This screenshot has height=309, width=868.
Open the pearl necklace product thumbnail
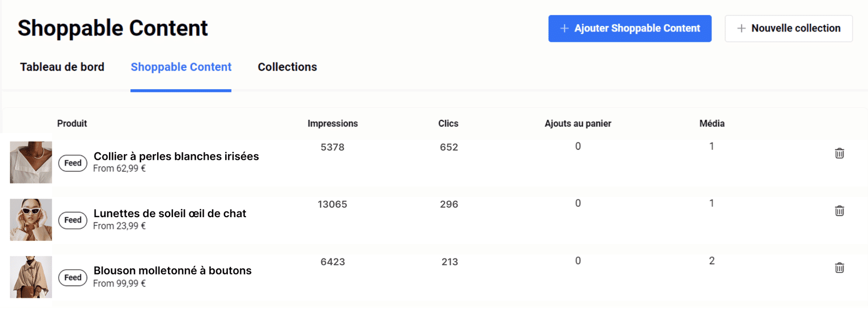[x=31, y=162]
